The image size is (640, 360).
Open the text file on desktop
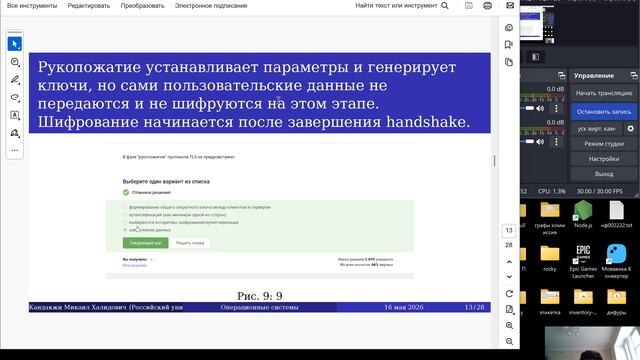(616, 215)
